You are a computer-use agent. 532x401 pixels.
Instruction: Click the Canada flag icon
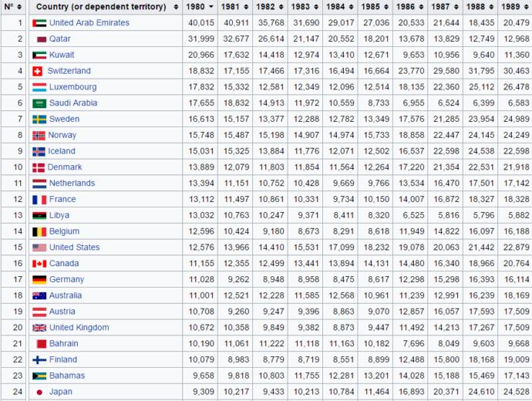(39, 264)
